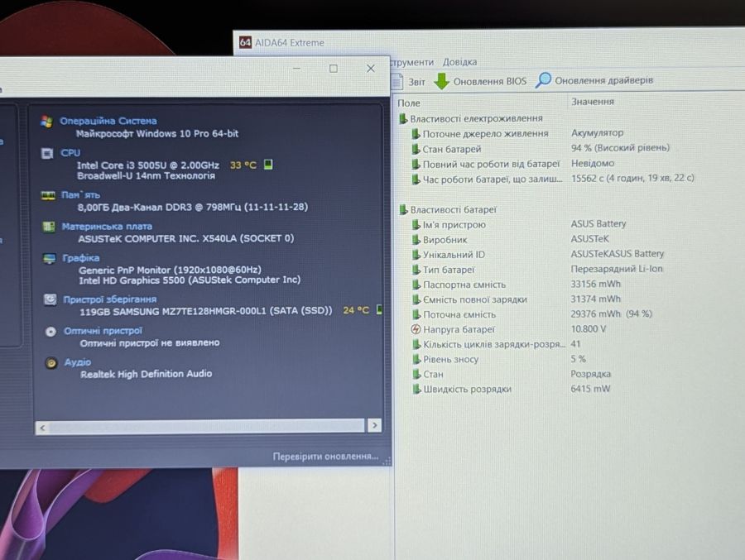Minimize the front system info window
Screen dimensions: 745x560
point(297,69)
